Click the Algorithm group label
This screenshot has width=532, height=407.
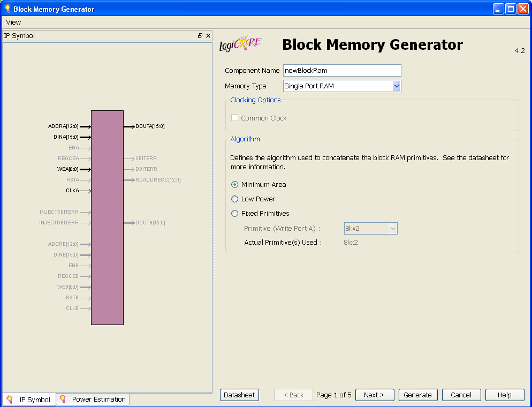(x=245, y=139)
